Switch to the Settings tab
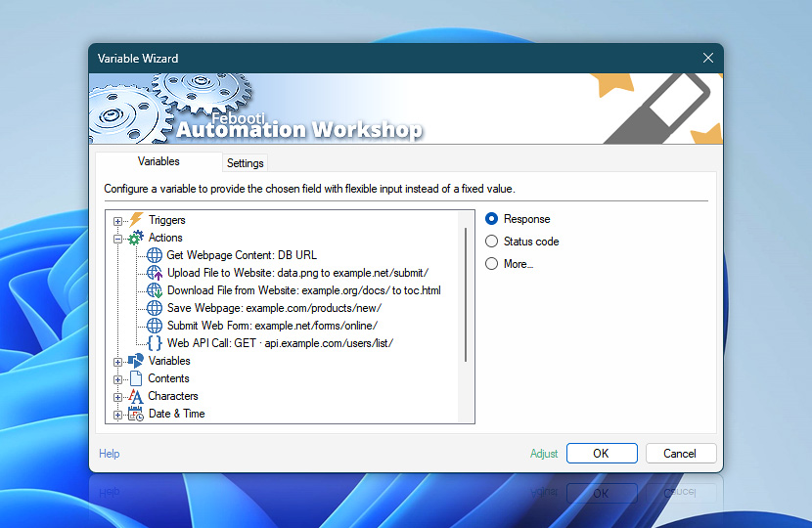 point(245,163)
